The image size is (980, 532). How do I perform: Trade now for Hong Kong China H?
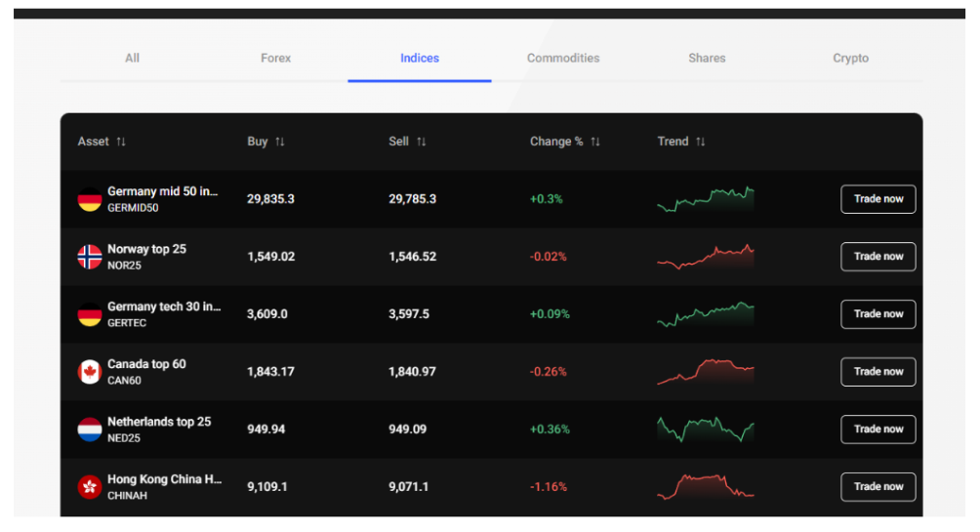878,487
